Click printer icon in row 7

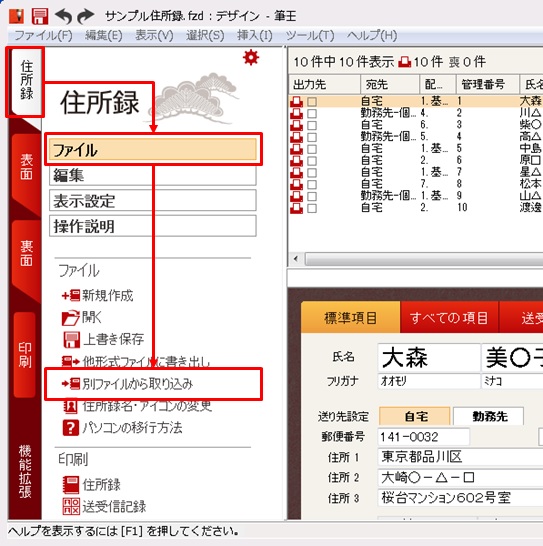point(296,173)
